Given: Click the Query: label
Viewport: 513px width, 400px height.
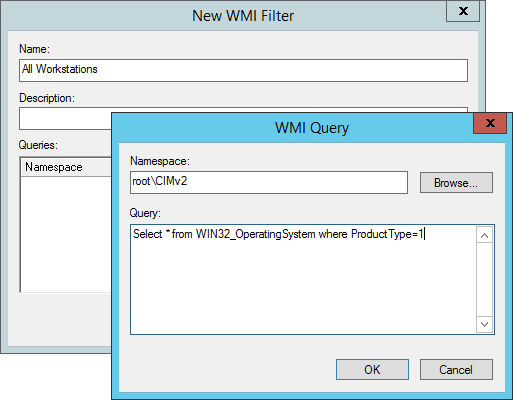Looking at the screenshot, I should pos(145,213).
